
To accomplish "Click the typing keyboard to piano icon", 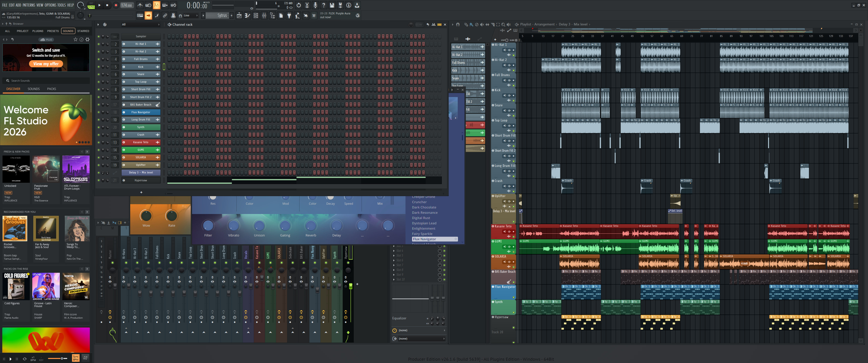I will (140, 15).
